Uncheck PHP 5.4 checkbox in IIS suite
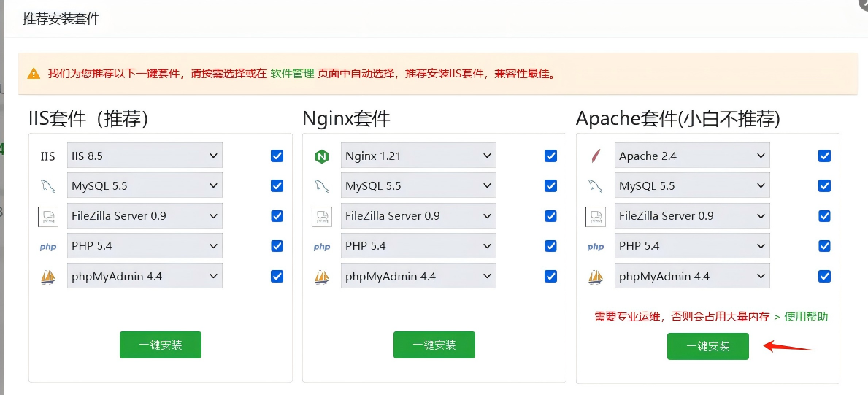868x395 pixels. (x=277, y=245)
